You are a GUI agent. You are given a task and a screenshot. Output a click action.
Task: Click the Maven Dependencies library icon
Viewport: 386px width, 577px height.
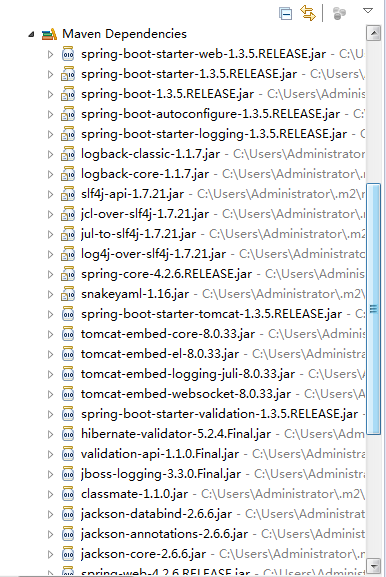pyautogui.click(x=49, y=34)
